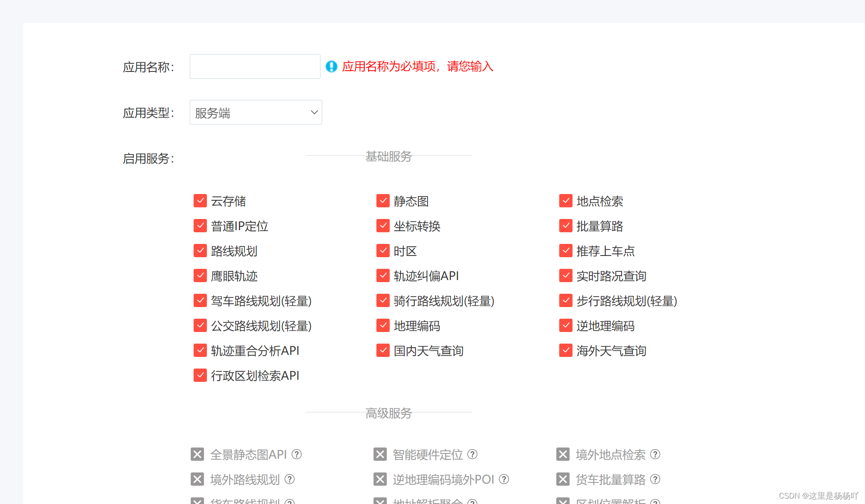Toggle 海外天气查询 checkbox

point(566,350)
